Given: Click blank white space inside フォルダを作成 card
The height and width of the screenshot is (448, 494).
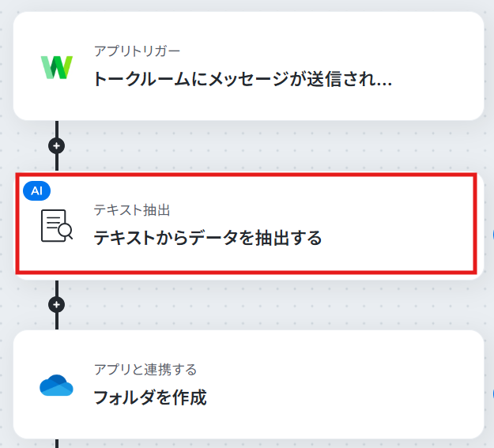Looking at the screenshot, I should coord(346,384).
